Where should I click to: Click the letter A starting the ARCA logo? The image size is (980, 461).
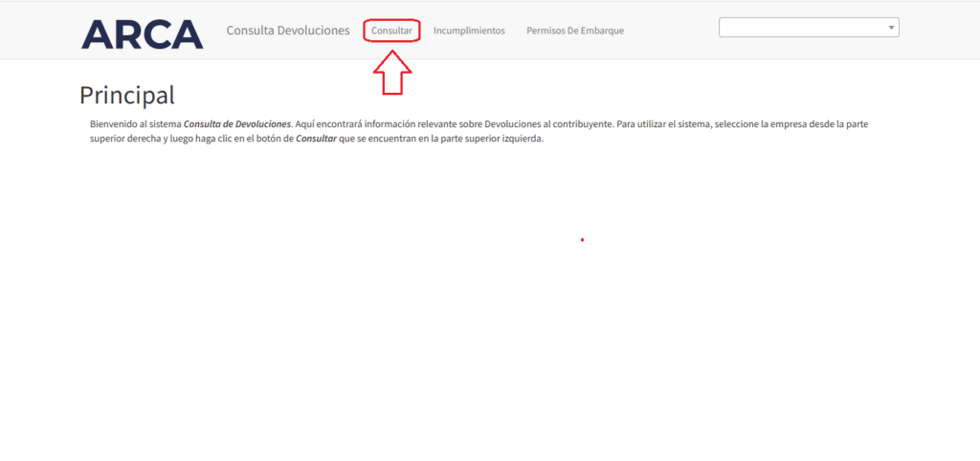[x=97, y=33]
